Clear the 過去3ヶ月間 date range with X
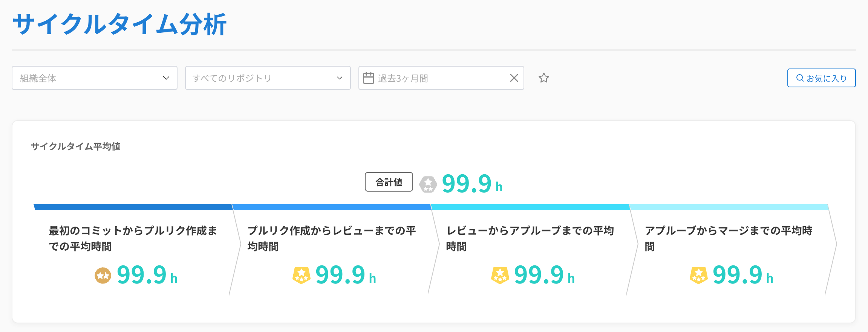Viewport: 868px width, 332px height. (x=514, y=78)
